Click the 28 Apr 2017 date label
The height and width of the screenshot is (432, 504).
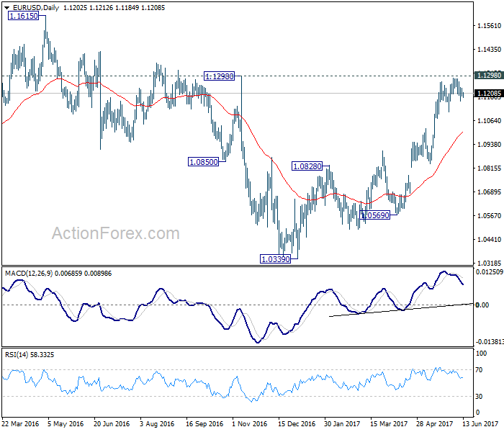click(x=435, y=424)
